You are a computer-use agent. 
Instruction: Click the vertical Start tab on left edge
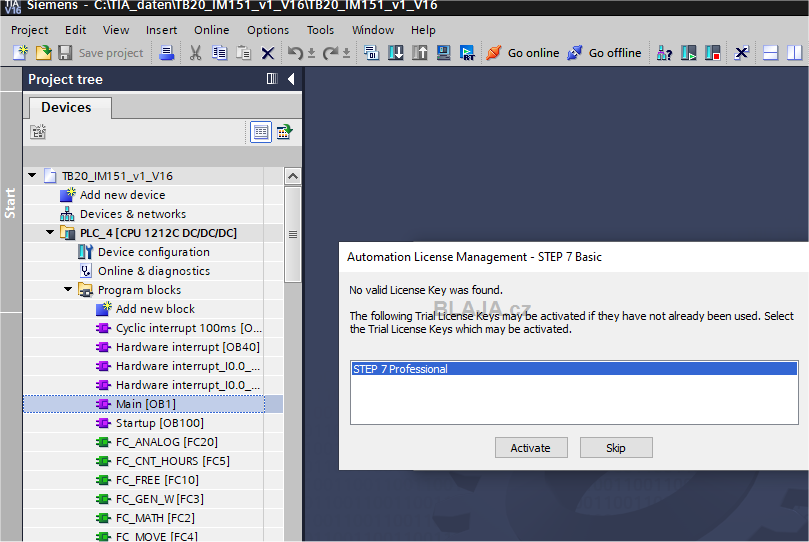10,202
